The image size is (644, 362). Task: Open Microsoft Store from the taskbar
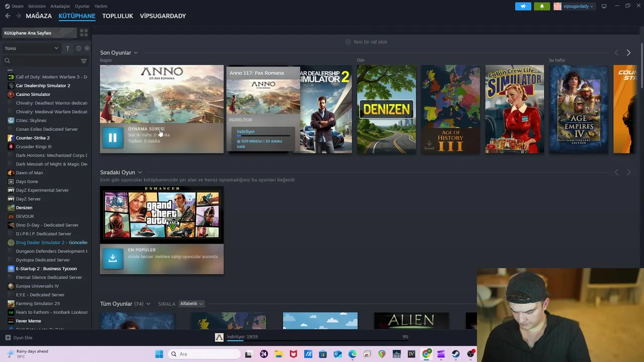[323, 354]
